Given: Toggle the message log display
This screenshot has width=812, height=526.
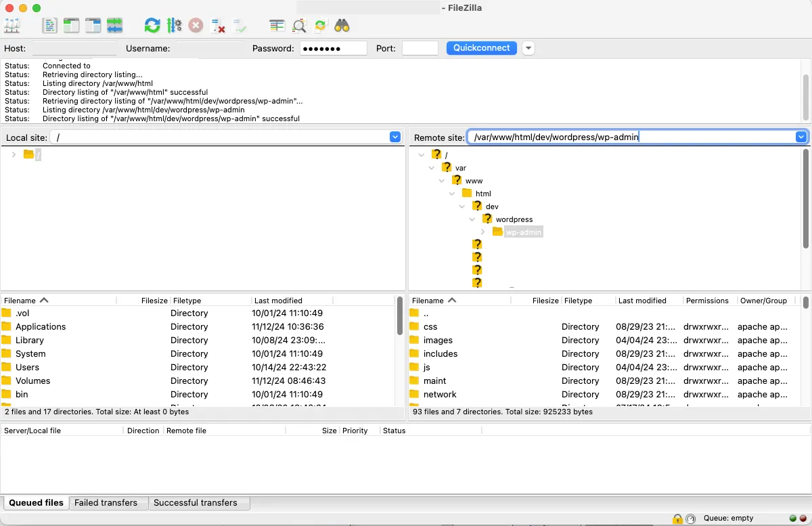Looking at the screenshot, I should point(49,26).
